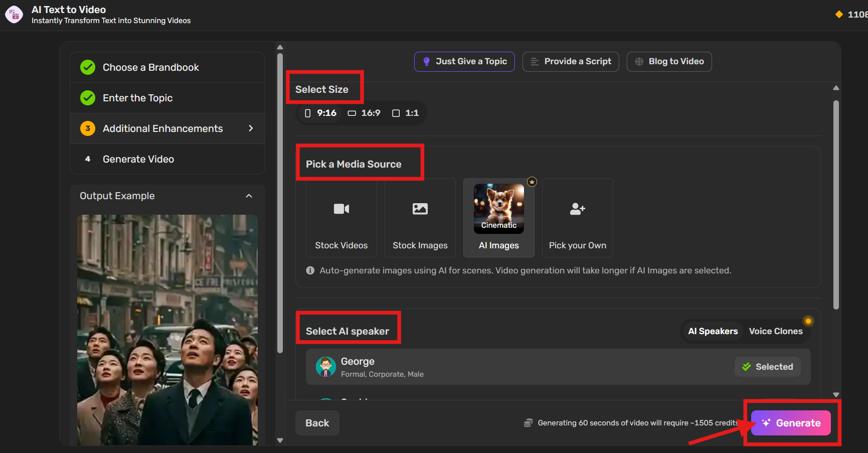The height and width of the screenshot is (453, 868).
Task: Choose the Cinematic AI Images thumbnail
Action: 499,208
